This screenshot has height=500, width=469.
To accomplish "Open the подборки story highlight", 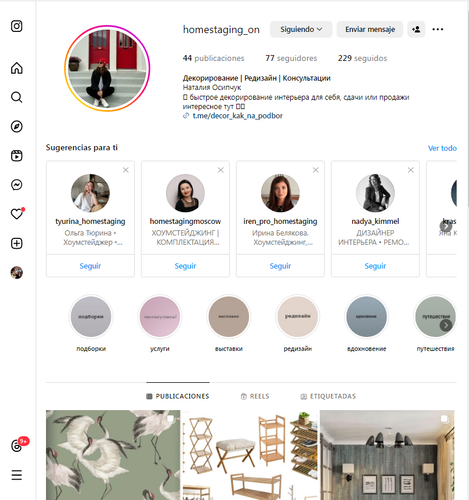I will coord(91,317).
